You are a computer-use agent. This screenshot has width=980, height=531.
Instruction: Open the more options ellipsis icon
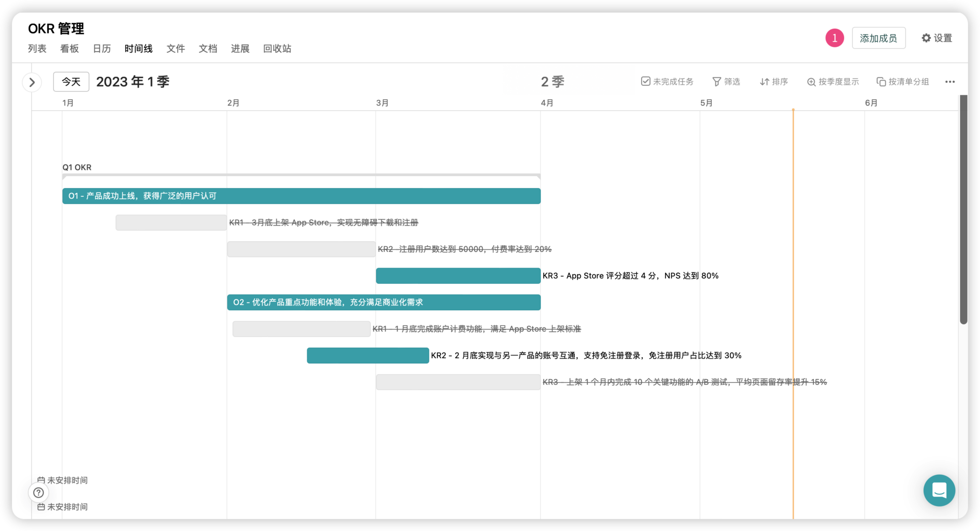pyautogui.click(x=950, y=82)
